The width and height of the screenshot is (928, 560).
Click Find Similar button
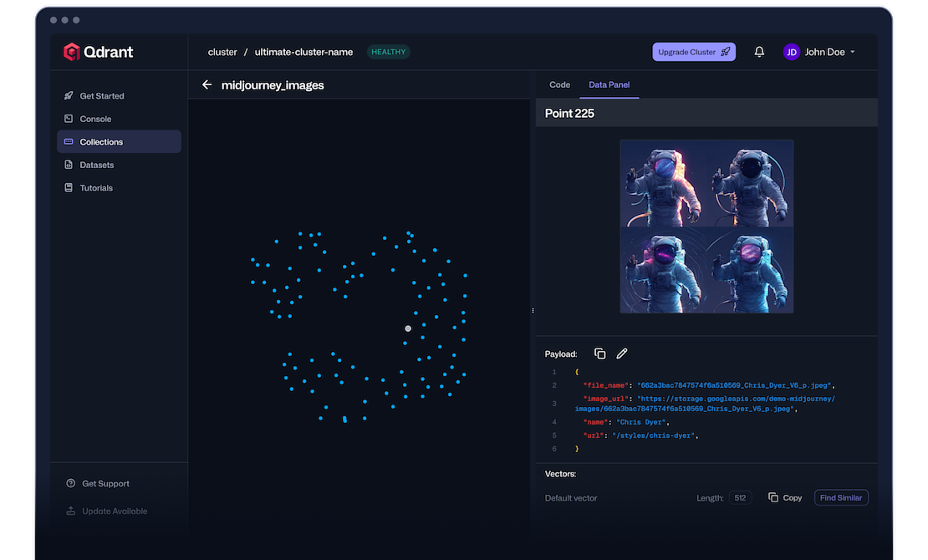pos(840,497)
